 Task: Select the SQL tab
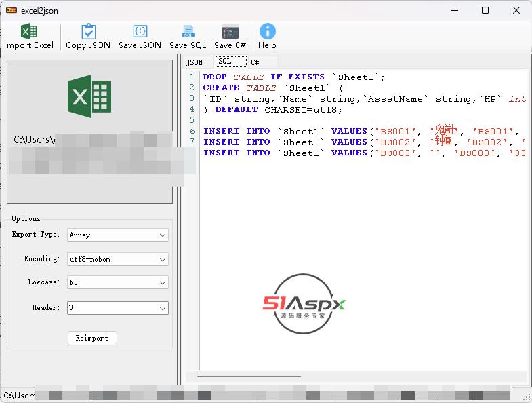(224, 62)
